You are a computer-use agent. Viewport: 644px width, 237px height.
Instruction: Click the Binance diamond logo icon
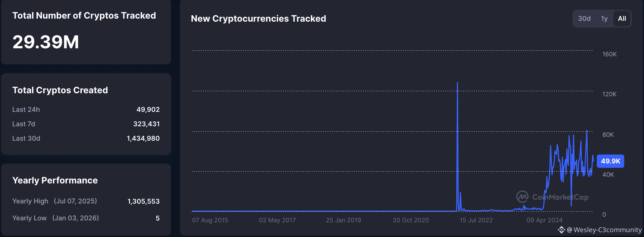point(561,230)
